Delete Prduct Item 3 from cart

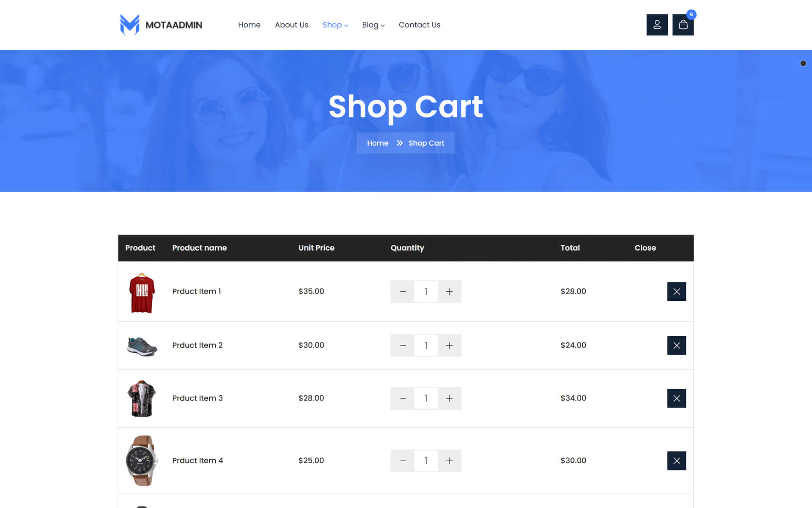pyautogui.click(x=676, y=398)
